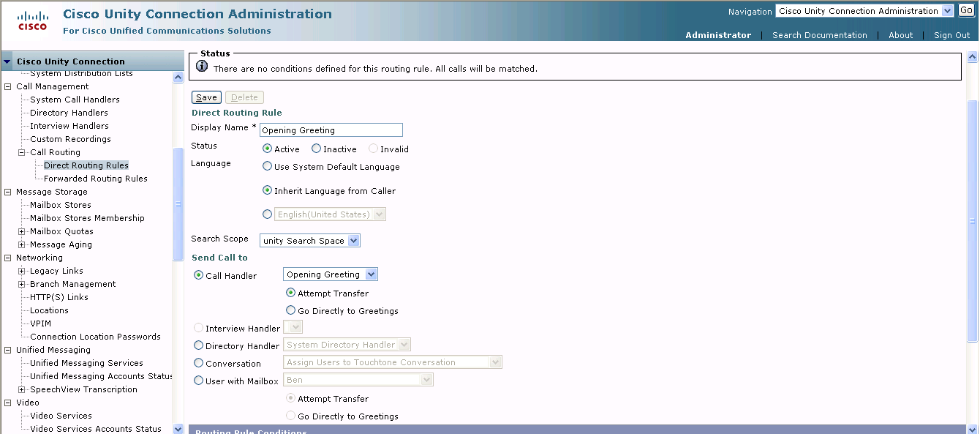Select the Directory Handler radio button
Viewport: 980px width, 434px height.
pos(198,345)
